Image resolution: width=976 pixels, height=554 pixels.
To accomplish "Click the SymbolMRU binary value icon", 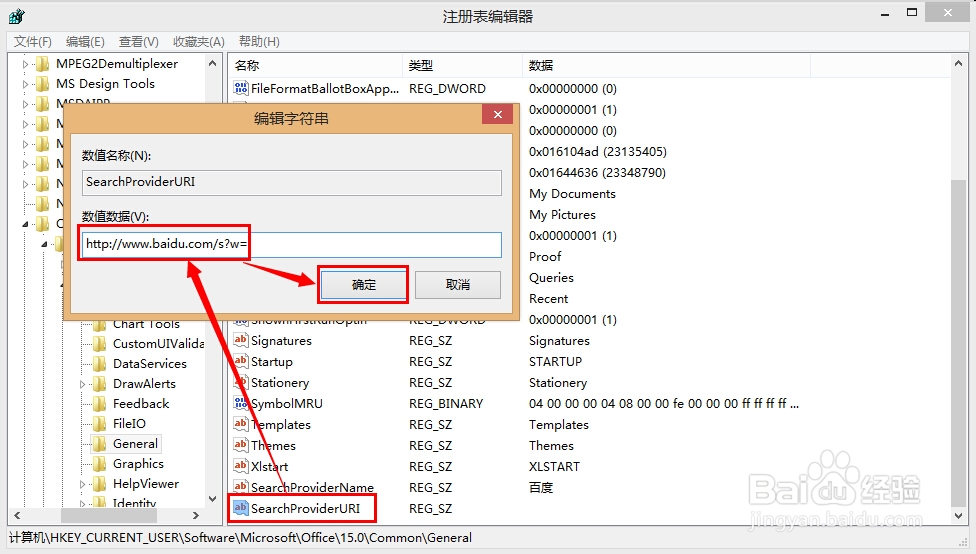I will point(241,403).
